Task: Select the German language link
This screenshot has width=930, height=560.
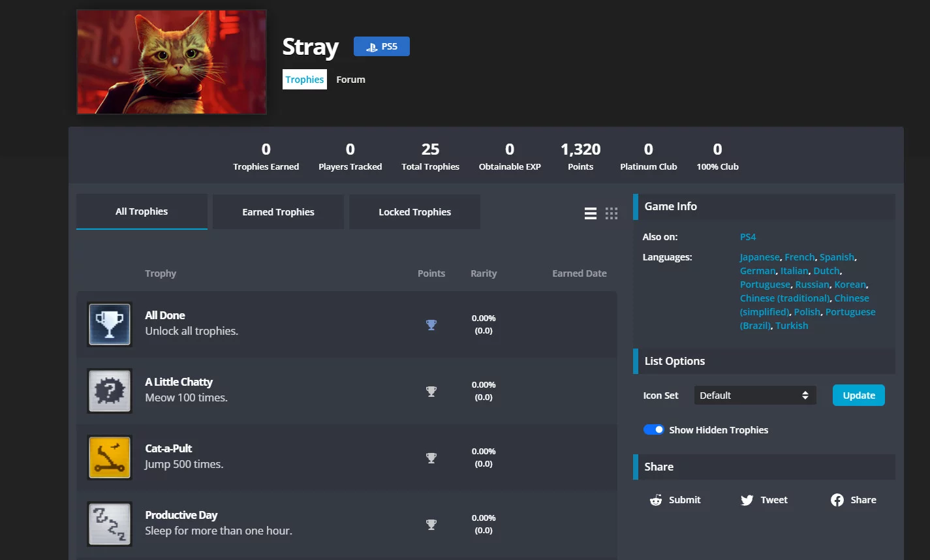Action: click(758, 271)
